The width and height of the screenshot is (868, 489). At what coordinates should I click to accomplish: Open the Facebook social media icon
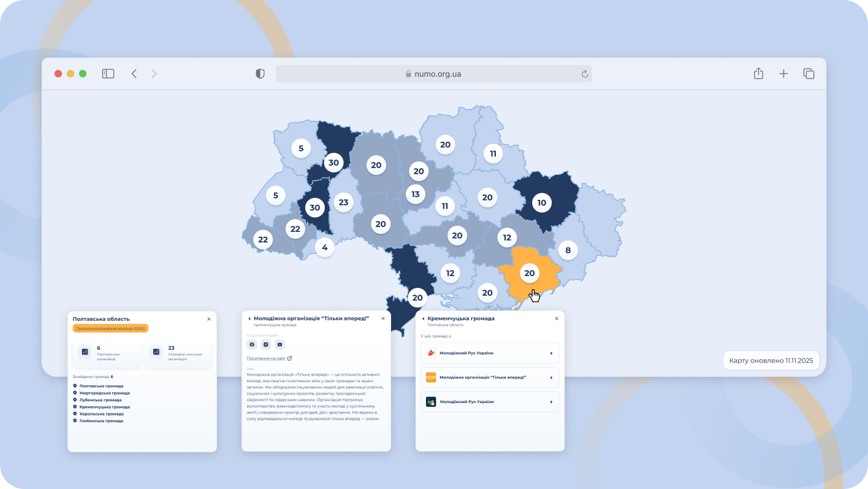(252, 345)
